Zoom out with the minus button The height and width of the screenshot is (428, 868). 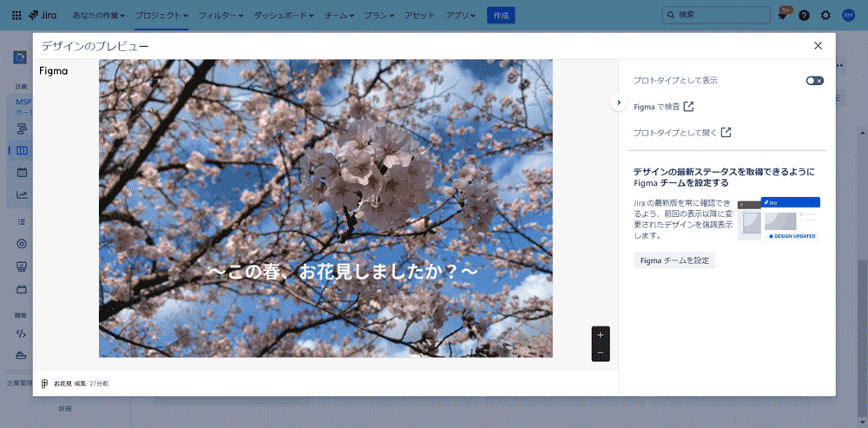pyautogui.click(x=600, y=352)
